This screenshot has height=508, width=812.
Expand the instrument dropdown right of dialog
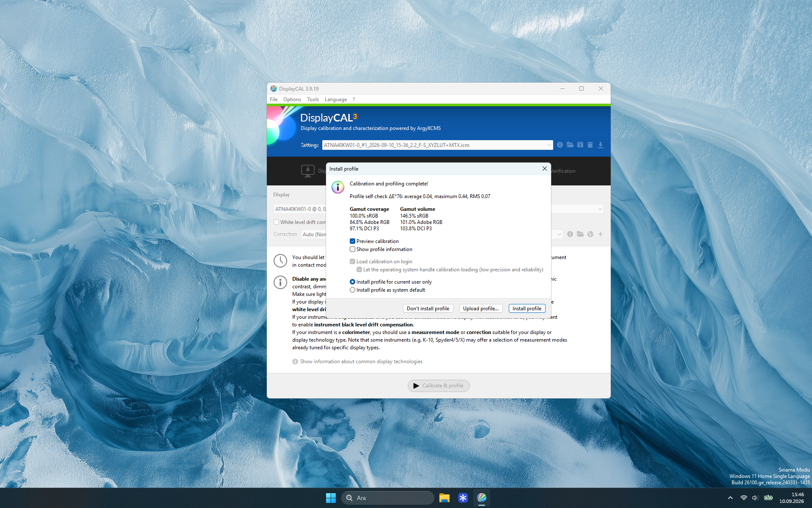(x=600, y=209)
